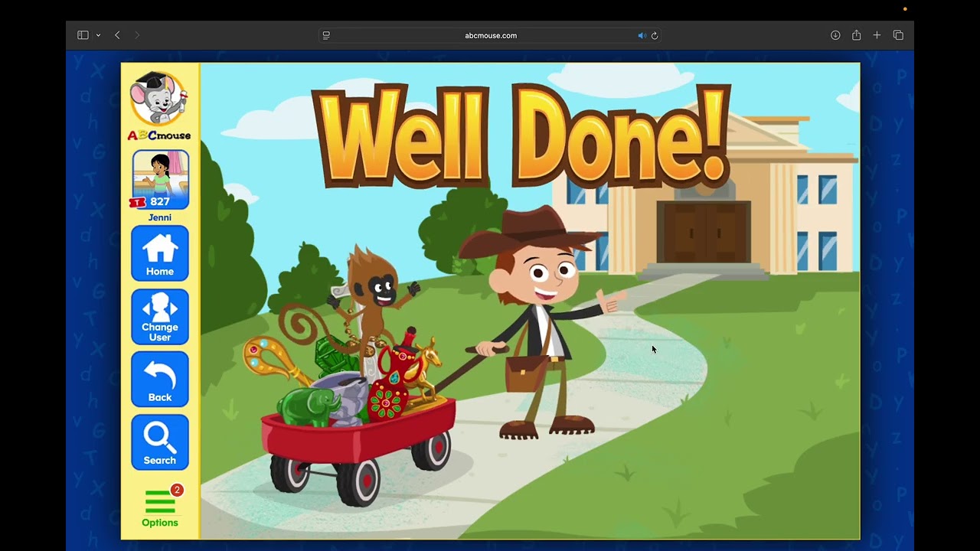Click the green elephant statue in wagon
Screen dimensions: 980x551
[x=308, y=408]
